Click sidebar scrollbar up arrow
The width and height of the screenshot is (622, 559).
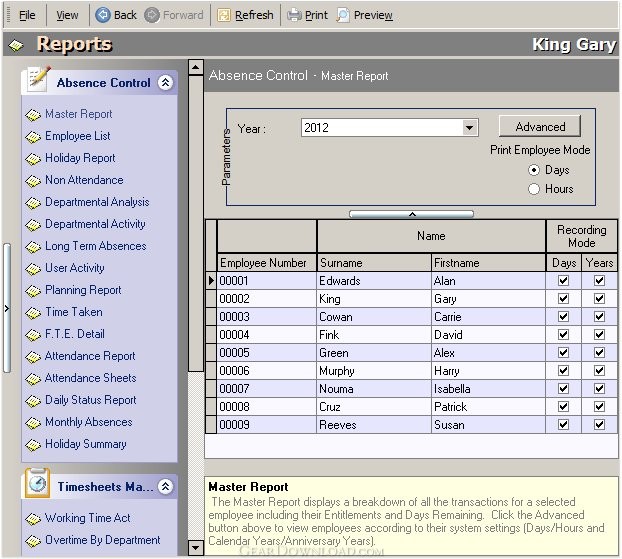tap(196, 68)
